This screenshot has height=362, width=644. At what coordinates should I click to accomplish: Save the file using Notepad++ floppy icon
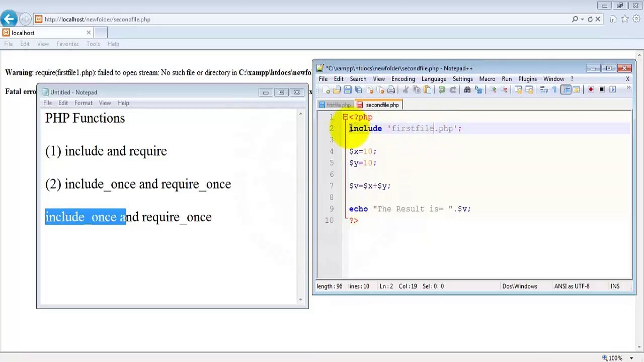pos(348,89)
